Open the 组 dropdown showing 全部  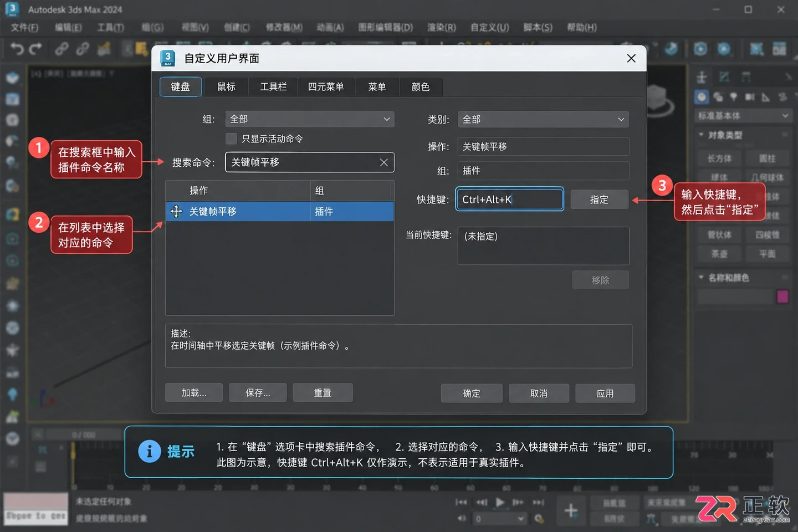point(310,119)
